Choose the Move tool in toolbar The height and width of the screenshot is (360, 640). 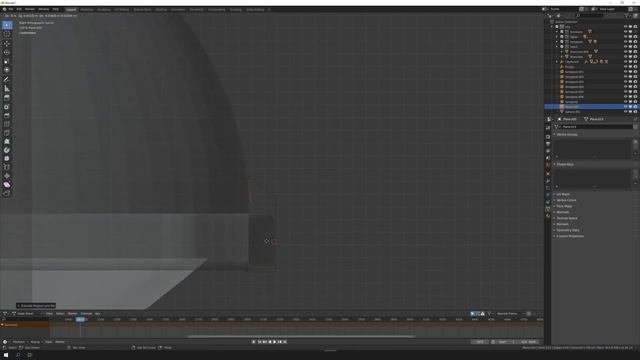point(7,44)
